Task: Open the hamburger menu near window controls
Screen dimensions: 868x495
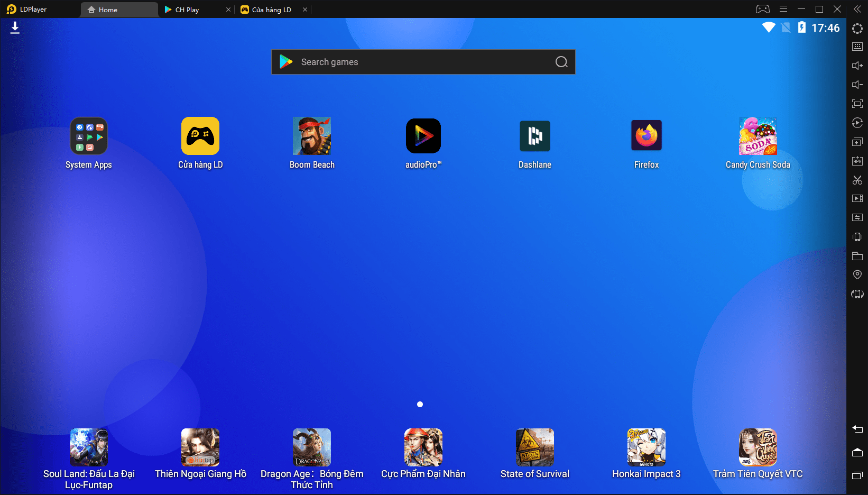Action: click(x=783, y=8)
